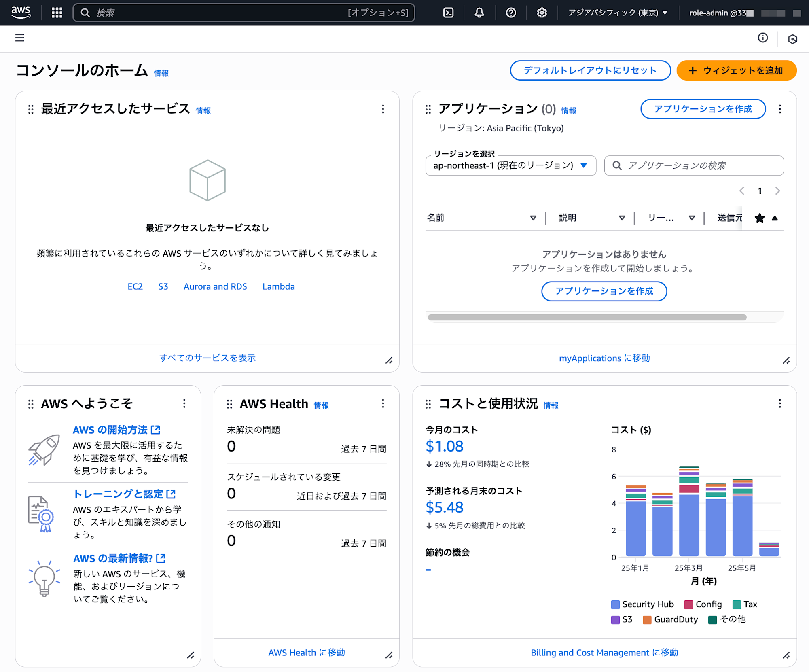This screenshot has width=809, height=672.
Task: Click myApplications に移動 link
Action: [x=604, y=358]
